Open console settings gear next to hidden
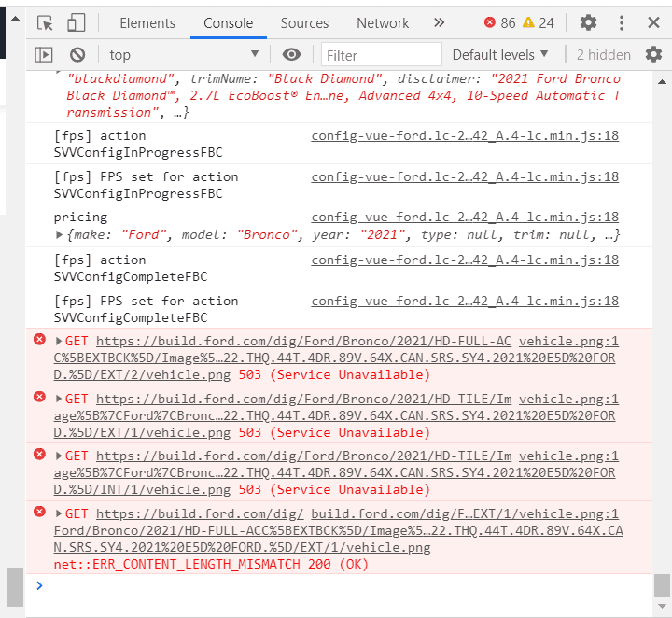The image size is (672, 618). point(653,54)
